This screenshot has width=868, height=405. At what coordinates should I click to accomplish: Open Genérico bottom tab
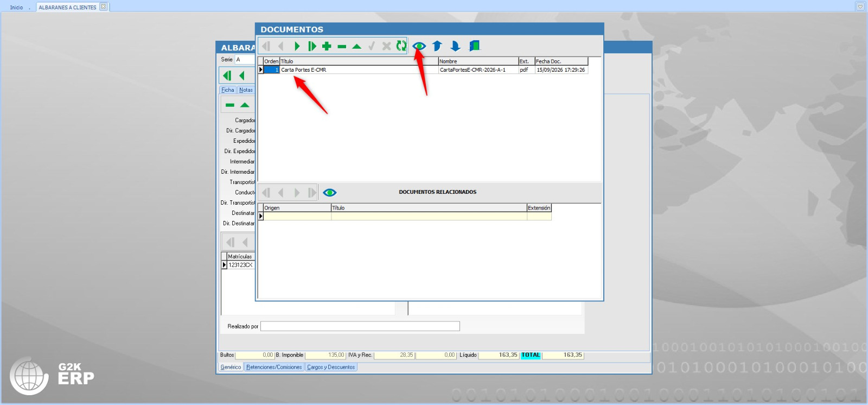point(231,368)
